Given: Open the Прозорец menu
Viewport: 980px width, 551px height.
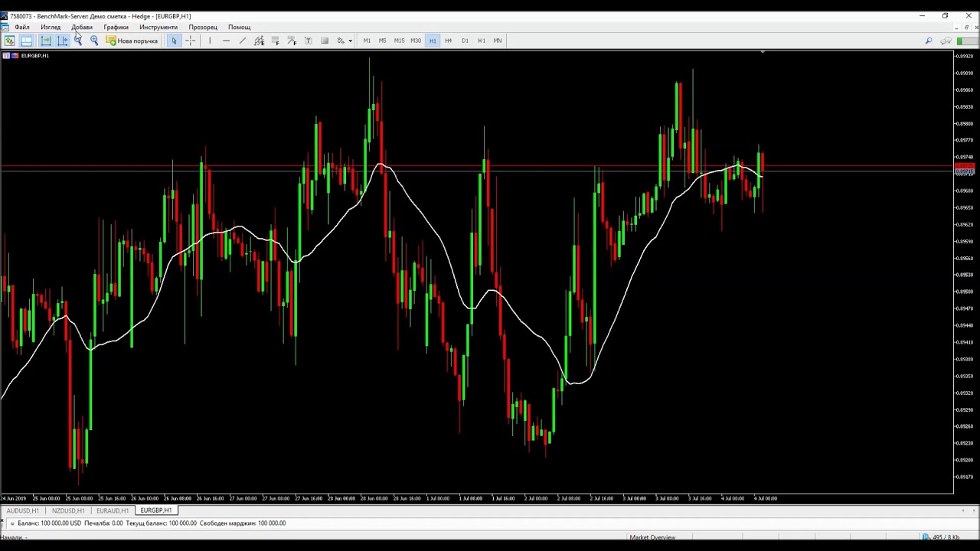Looking at the screenshot, I should 203,28.
